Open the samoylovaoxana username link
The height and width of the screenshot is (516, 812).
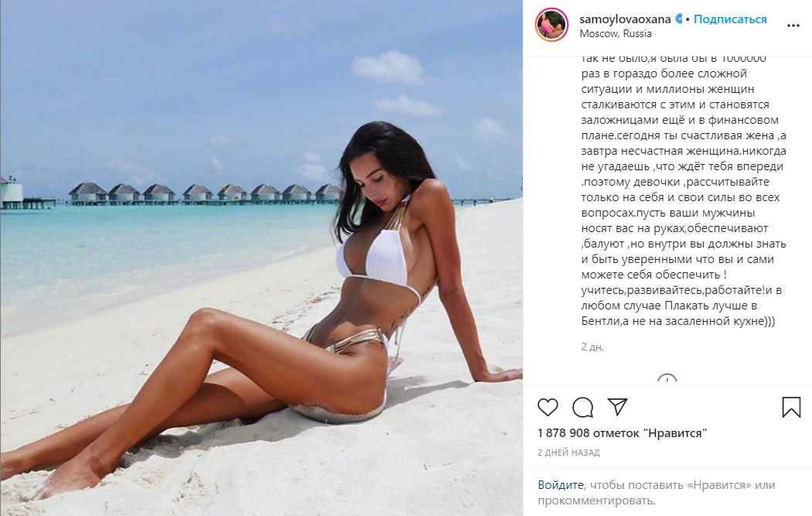(x=625, y=19)
